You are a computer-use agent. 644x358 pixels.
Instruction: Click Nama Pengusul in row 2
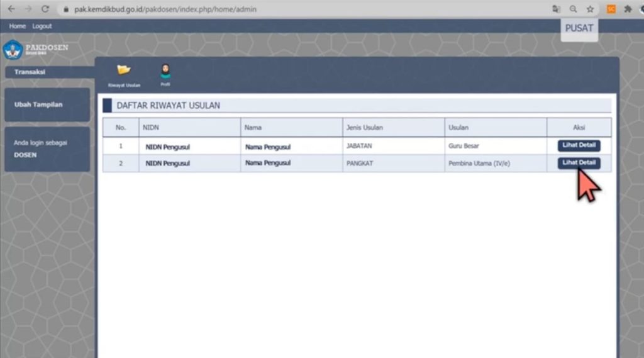[268, 163]
